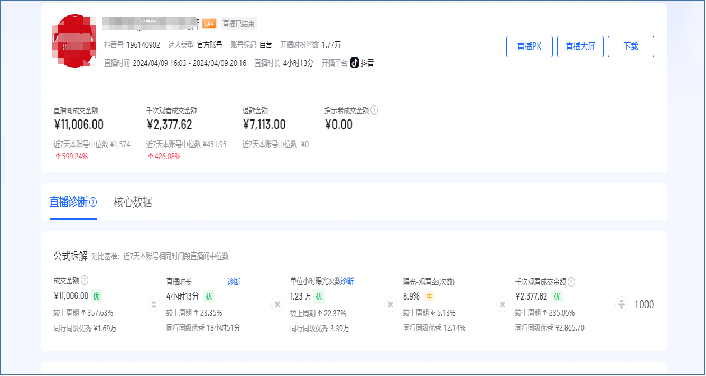706x376 pixels.
Task: Click the green 优 badge beside ¥11,006.00
Action: click(x=97, y=296)
